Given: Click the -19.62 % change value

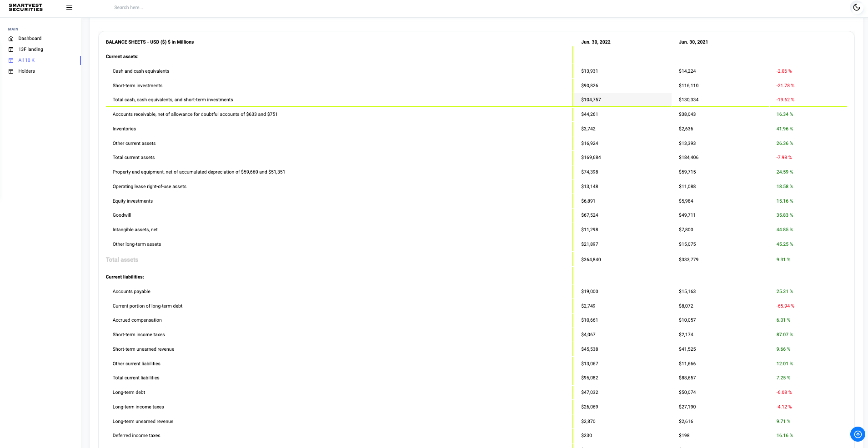Looking at the screenshot, I should [786, 100].
